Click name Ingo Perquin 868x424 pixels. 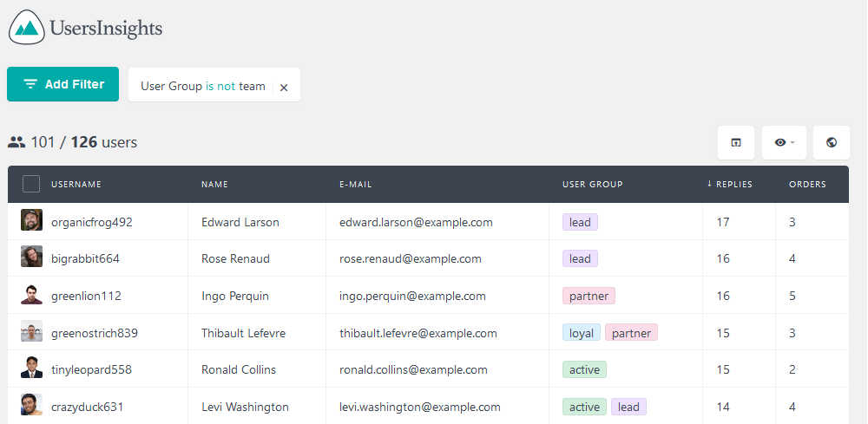click(x=235, y=296)
